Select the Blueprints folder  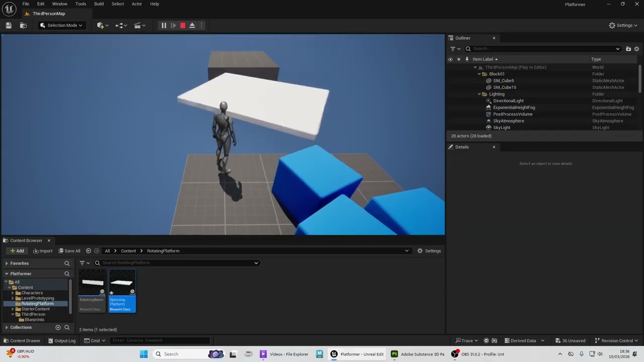(34, 320)
